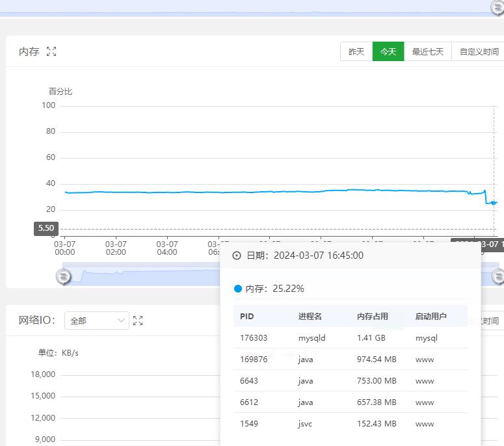Screen dimensions: 504x446
Task: Grab the memory chart left zoom handle
Action: click(63, 277)
